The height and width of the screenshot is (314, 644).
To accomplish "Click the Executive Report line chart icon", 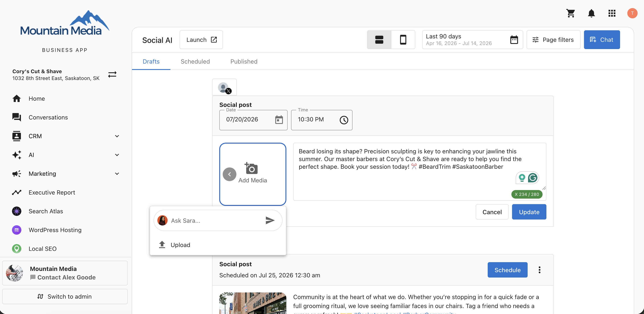I will tap(16, 192).
